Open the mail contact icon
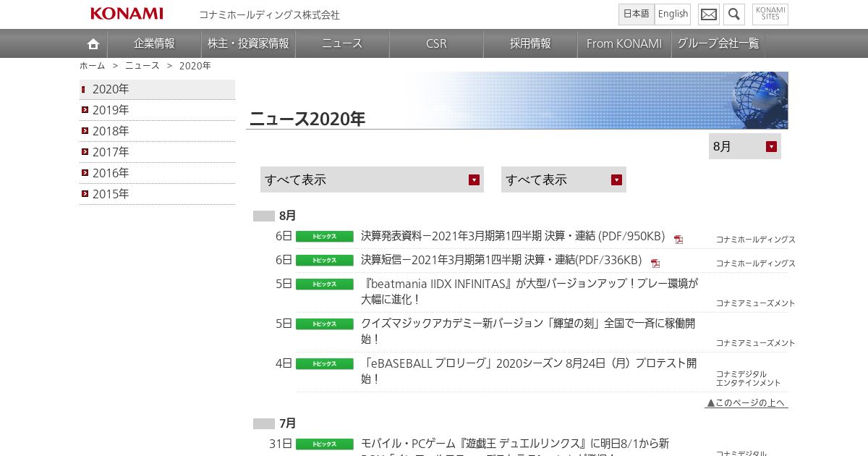 [709, 14]
